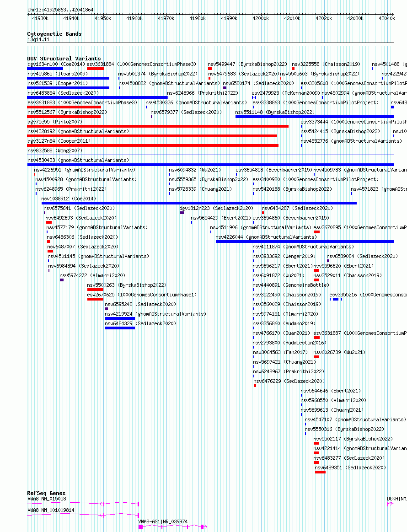Click the Cytogenetic Bands track title

click(54, 34)
